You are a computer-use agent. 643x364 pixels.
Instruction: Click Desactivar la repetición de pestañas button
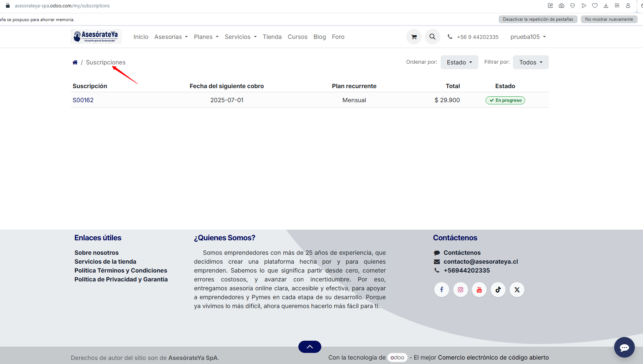point(538,19)
